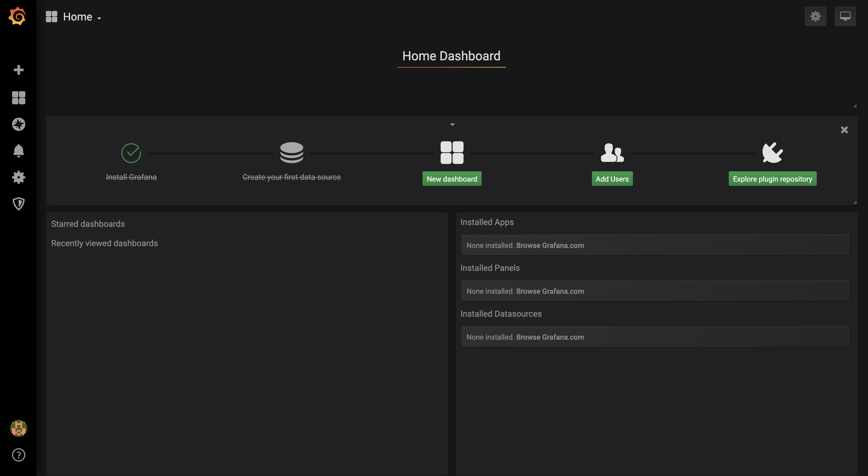Viewport: 868px width, 476px height.
Task: Click the green checkmark Install Grafana icon
Action: (131, 153)
